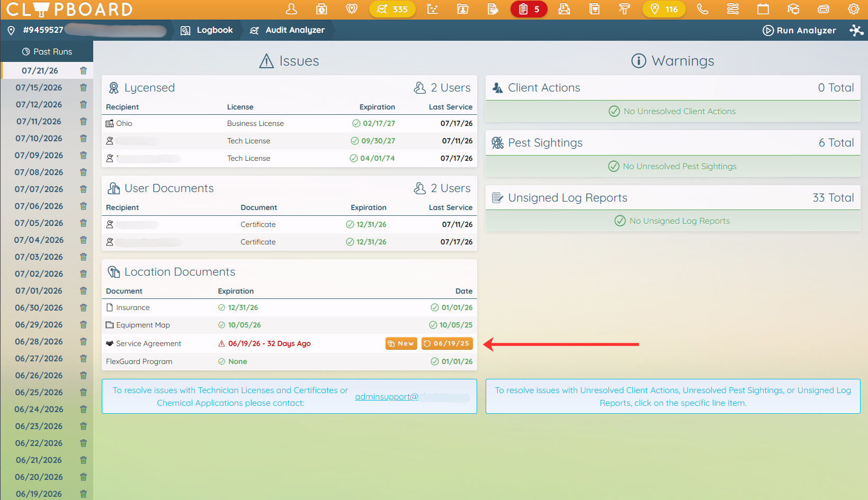Screen dimensions: 868x500
Task: Click the clipboard clock icon in top bar
Action: coord(321,9)
